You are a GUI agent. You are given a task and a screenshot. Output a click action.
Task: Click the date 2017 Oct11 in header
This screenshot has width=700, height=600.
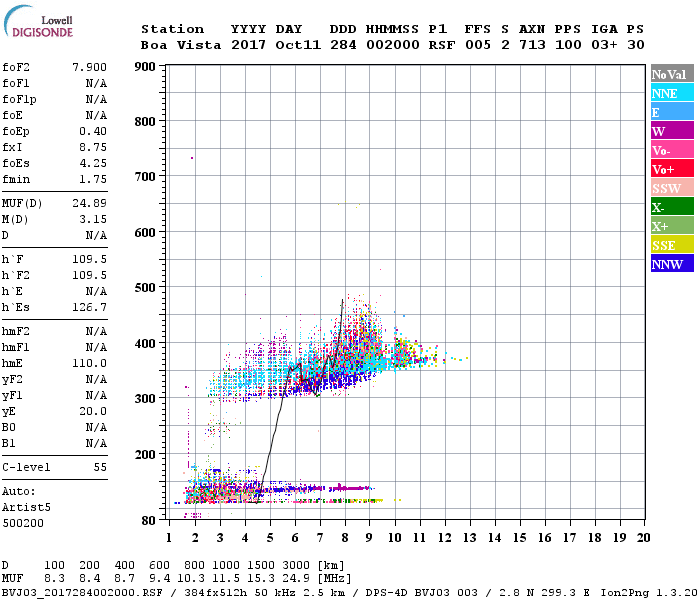[275, 45]
